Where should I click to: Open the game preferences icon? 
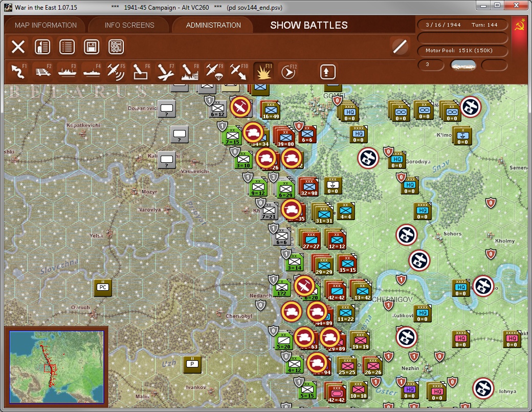tap(42, 47)
